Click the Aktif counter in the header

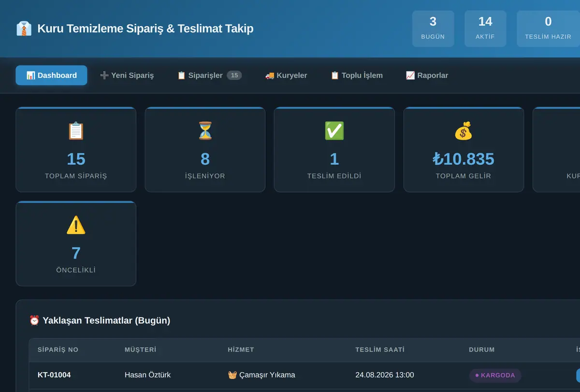485,29
